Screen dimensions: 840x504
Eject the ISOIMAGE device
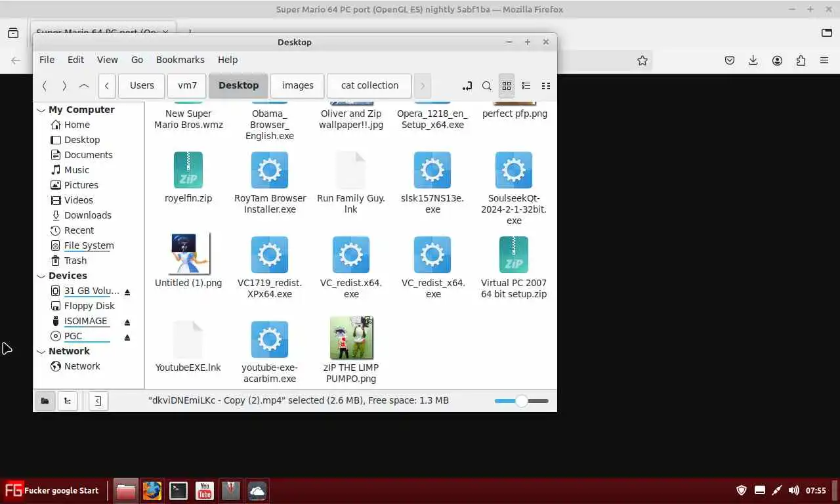pyautogui.click(x=127, y=322)
